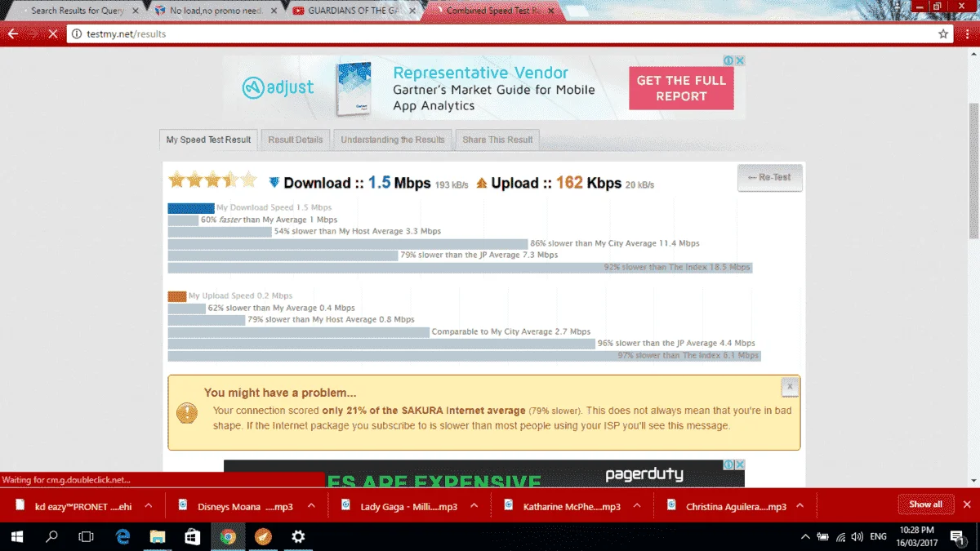
Task: Open the volume control in system tray
Action: coord(857,536)
